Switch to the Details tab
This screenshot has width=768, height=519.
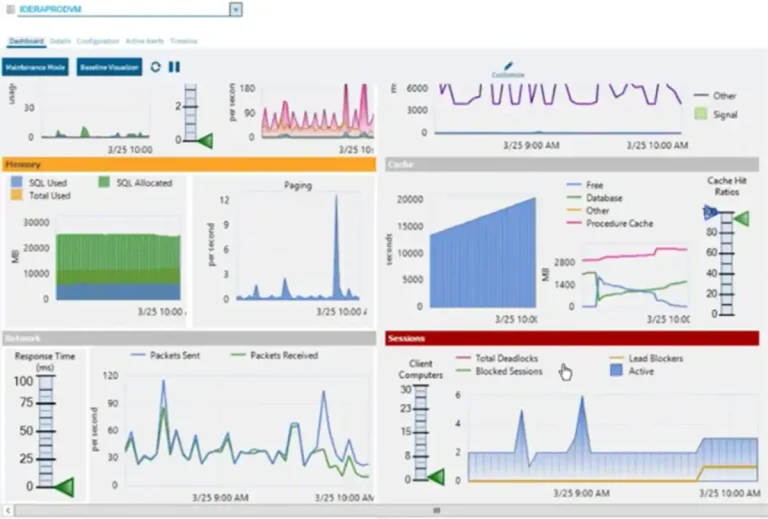pos(60,41)
